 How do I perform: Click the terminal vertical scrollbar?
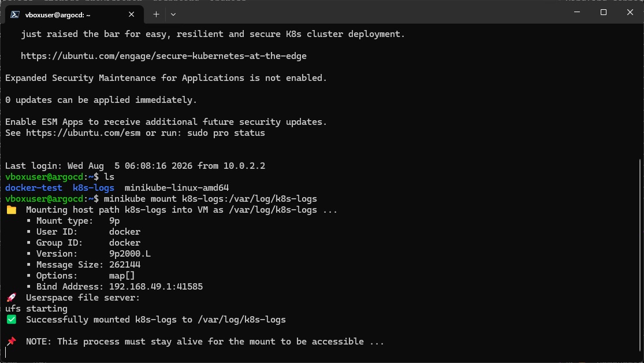[x=640, y=255]
